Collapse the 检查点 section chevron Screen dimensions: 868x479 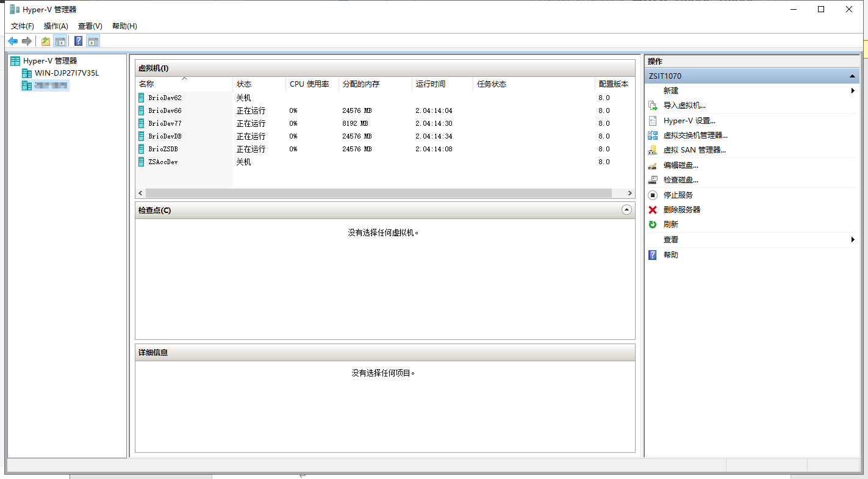626,210
